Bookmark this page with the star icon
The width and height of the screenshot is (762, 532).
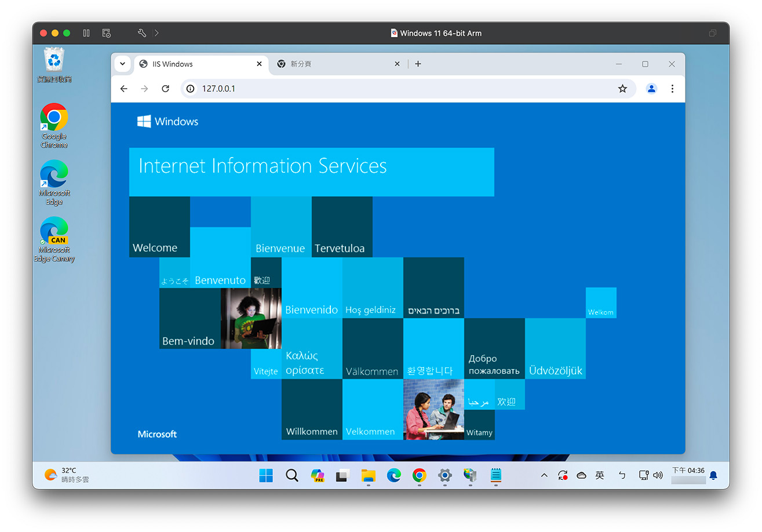tap(622, 89)
